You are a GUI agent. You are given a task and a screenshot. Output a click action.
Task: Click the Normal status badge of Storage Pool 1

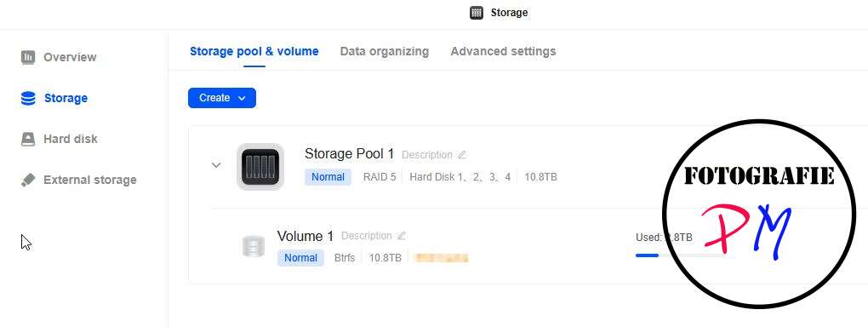pyautogui.click(x=328, y=177)
